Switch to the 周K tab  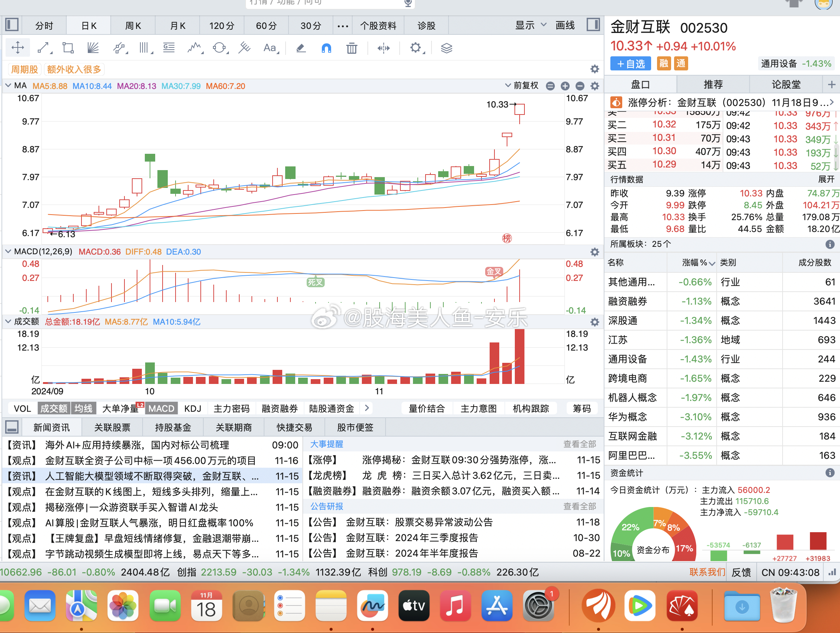pos(133,26)
